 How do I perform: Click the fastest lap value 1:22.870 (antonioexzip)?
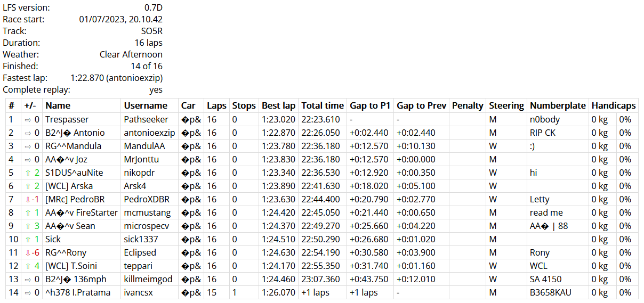(116, 78)
